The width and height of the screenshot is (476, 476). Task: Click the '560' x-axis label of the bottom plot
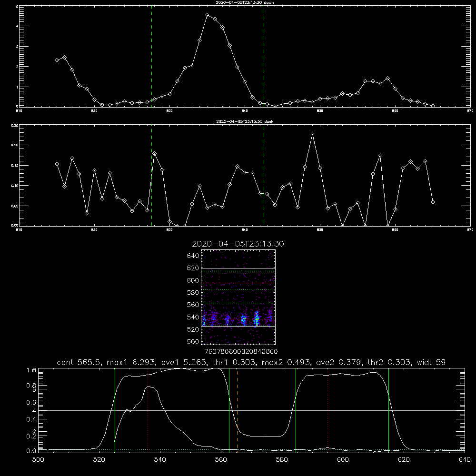pos(221,460)
